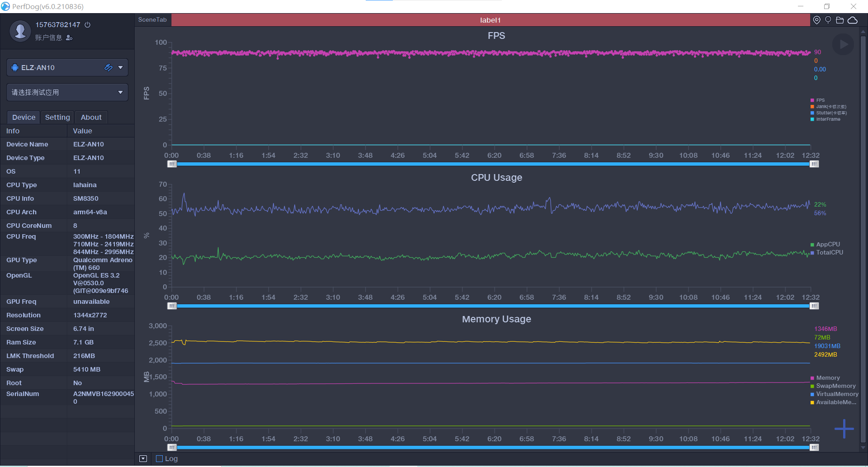Expand the bottom log panel arrow
This screenshot has width=868, height=467.
tap(143, 458)
